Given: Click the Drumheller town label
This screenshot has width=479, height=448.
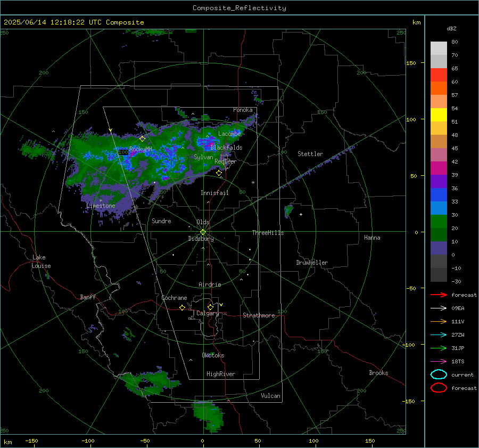Looking at the screenshot, I should tap(312, 263).
